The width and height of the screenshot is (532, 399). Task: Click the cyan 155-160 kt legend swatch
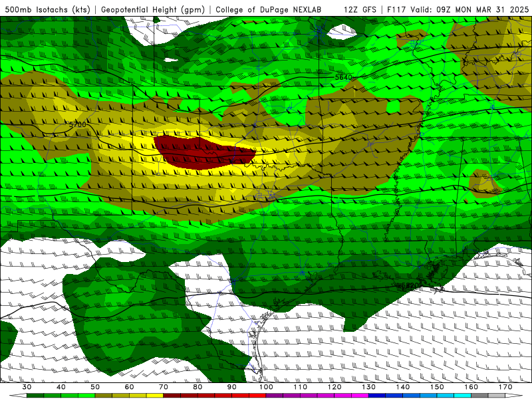(x=462, y=396)
